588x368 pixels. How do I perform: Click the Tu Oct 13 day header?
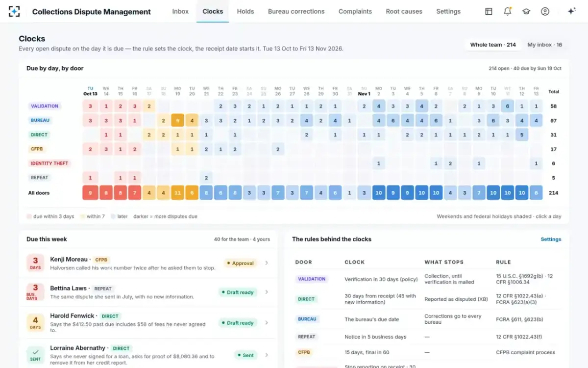[x=90, y=91]
